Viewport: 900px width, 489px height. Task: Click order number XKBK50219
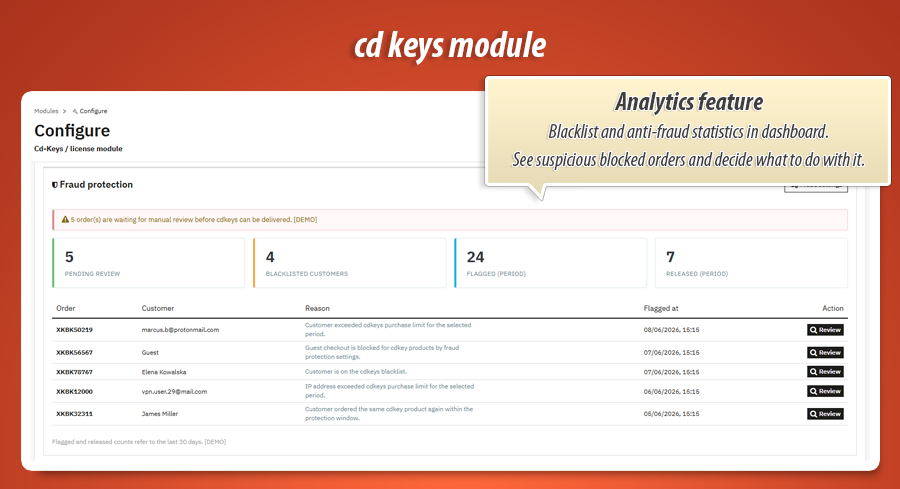coord(74,330)
